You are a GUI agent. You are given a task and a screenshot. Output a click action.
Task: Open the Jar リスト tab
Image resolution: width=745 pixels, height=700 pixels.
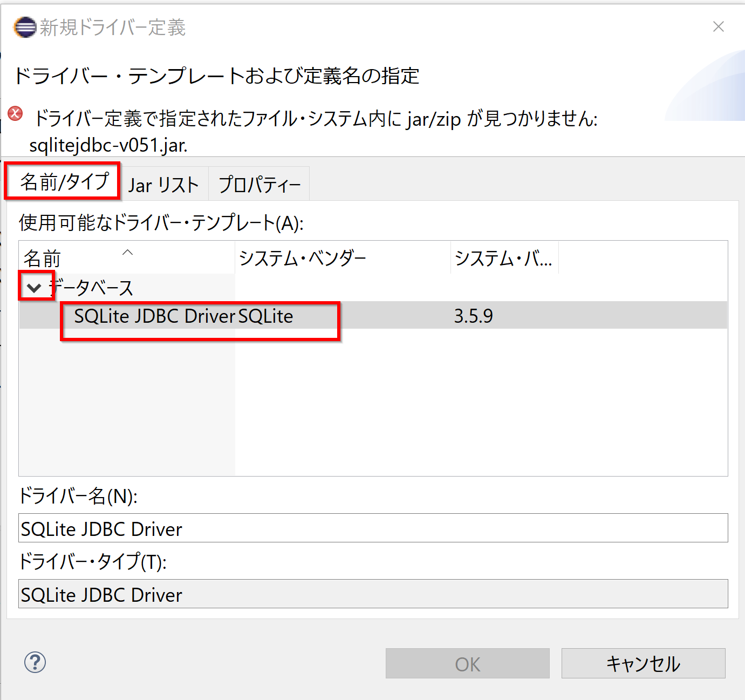point(163,185)
